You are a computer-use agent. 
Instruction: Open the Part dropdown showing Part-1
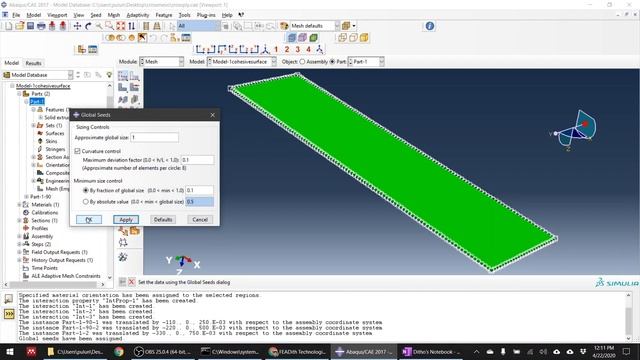click(x=366, y=62)
